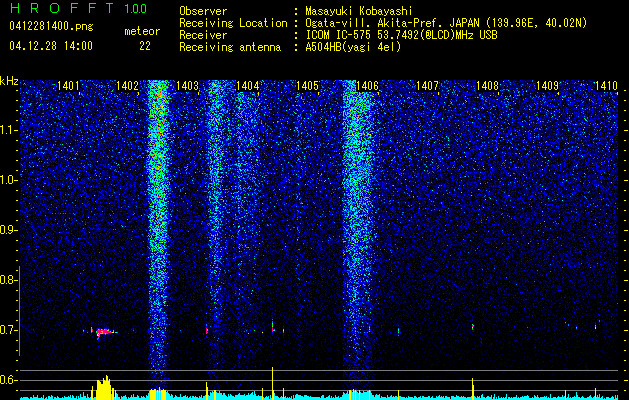
Task: Click the 1.0 kHz axis label
Action: pos(7,180)
